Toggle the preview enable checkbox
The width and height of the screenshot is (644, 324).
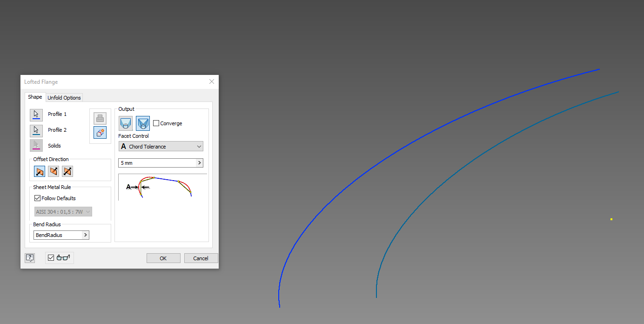(x=51, y=258)
